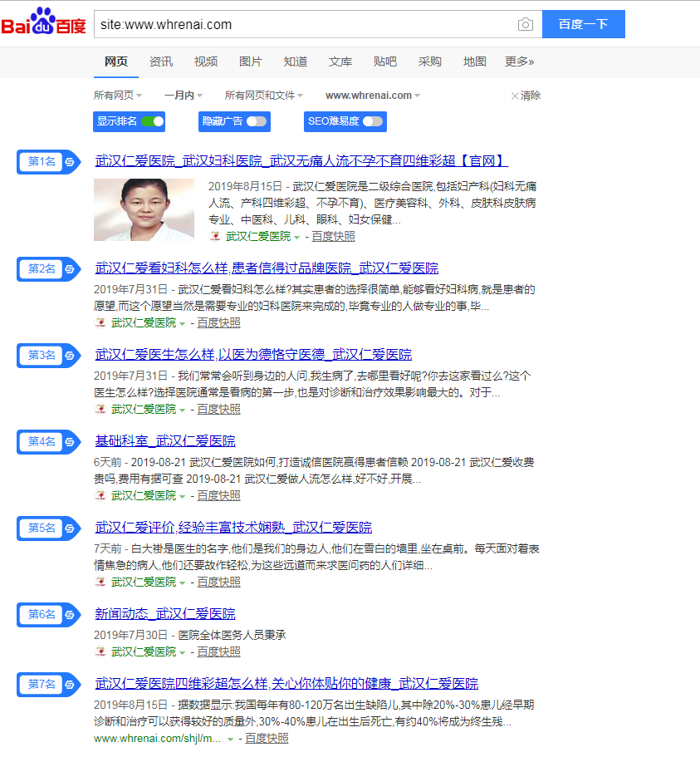Viewport: 700px width, 757px height.
Task: Click the circular icon beside 第3名 badge
Action: coord(70,356)
